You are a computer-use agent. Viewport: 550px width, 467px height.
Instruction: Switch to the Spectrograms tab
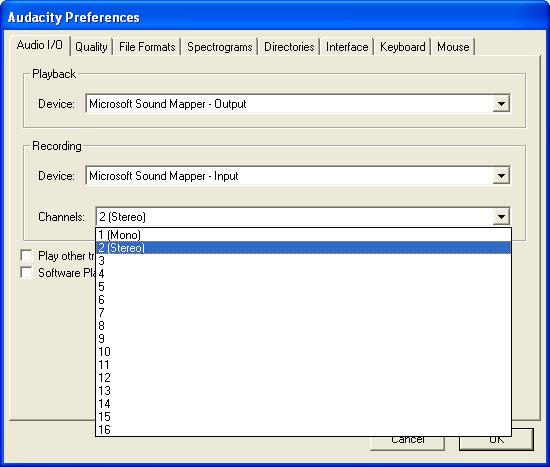click(x=220, y=47)
